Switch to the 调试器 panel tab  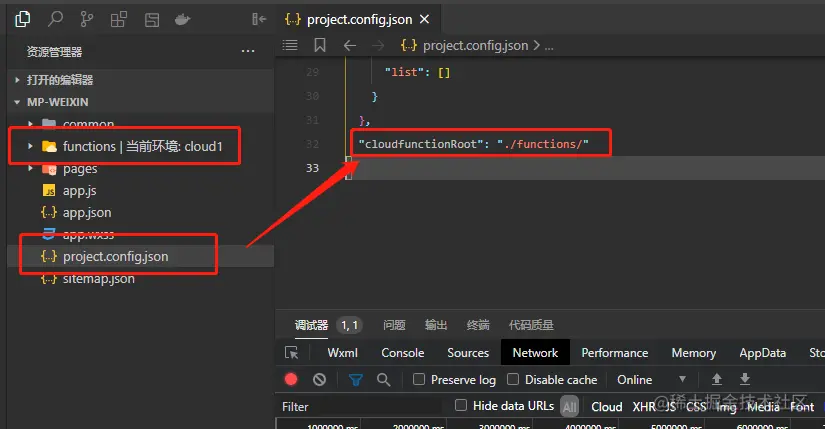pyautogui.click(x=311, y=325)
